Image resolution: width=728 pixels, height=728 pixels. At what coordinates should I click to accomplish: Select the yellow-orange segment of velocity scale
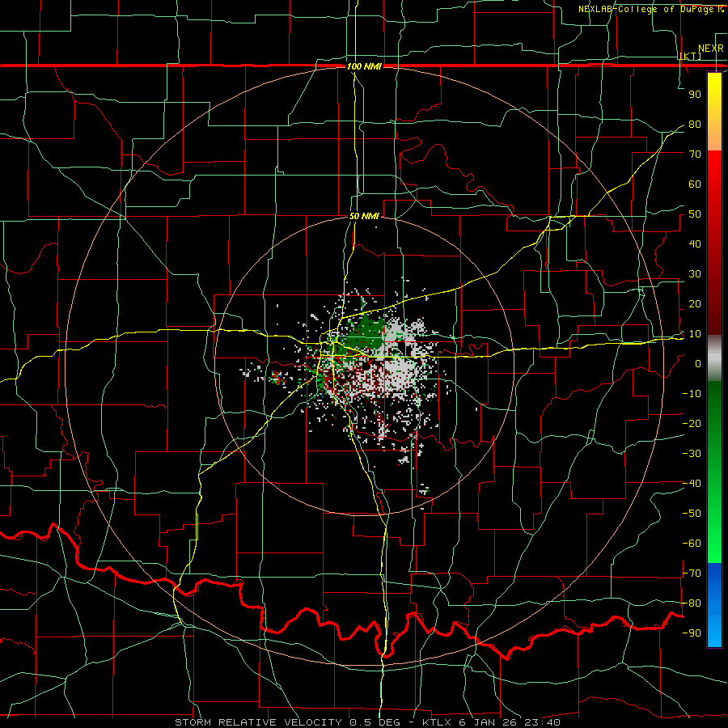[714, 112]
